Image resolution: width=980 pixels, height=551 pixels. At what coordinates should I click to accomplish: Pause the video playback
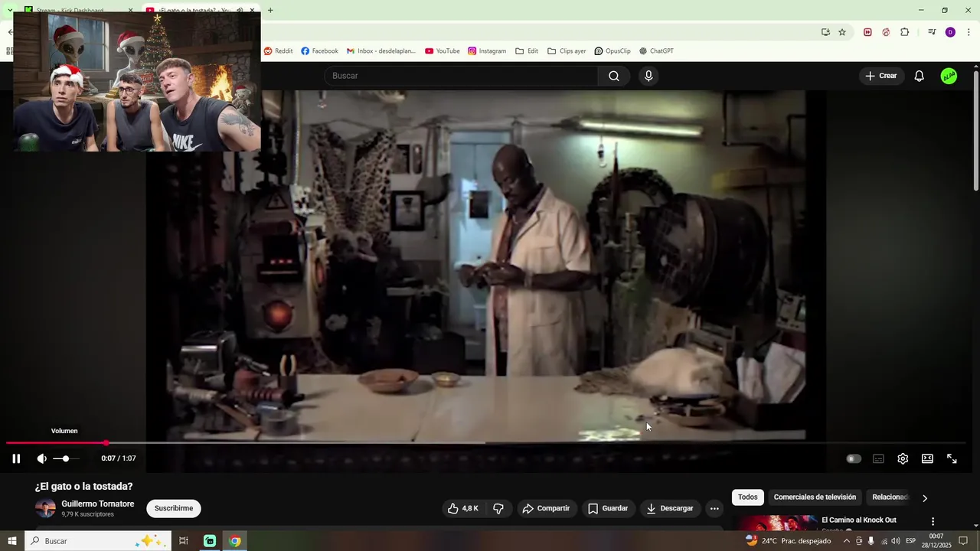[x=16, y=458]
